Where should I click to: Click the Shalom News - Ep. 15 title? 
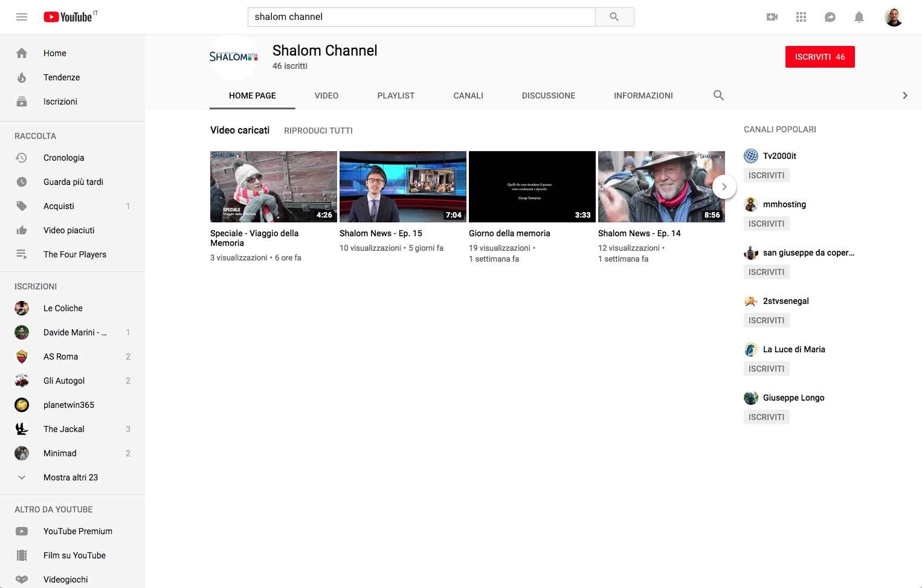coord(381,233)
